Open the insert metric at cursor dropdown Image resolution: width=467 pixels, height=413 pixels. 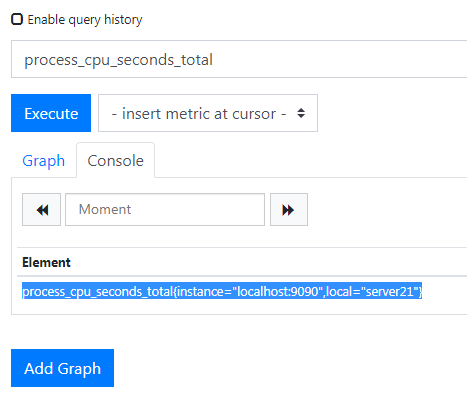pyautogui.click(x=208, y=113)
